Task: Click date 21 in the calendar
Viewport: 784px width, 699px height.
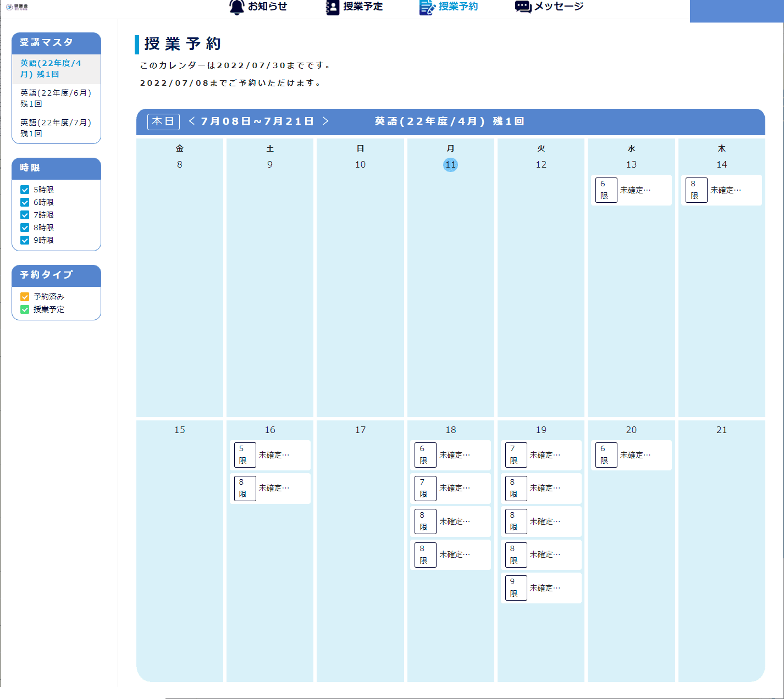Action: click(x=721, y=430)
